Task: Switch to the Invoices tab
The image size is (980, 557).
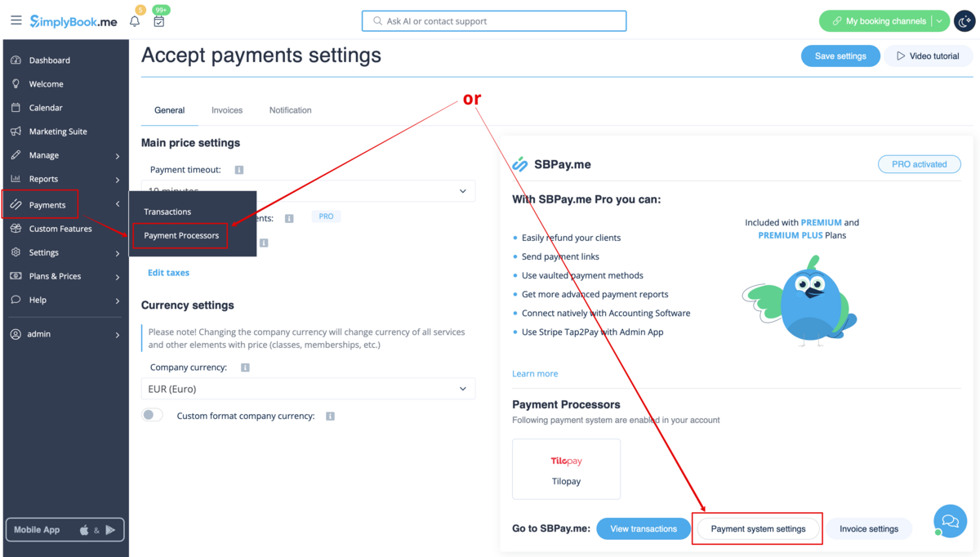Action: pyautogui.click(x=227, y=110)
